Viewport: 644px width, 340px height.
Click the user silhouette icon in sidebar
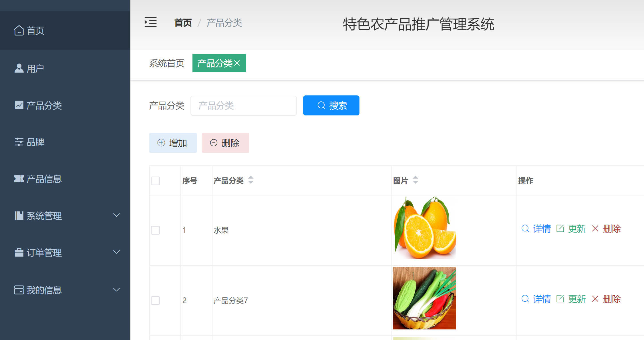[19, 68]
